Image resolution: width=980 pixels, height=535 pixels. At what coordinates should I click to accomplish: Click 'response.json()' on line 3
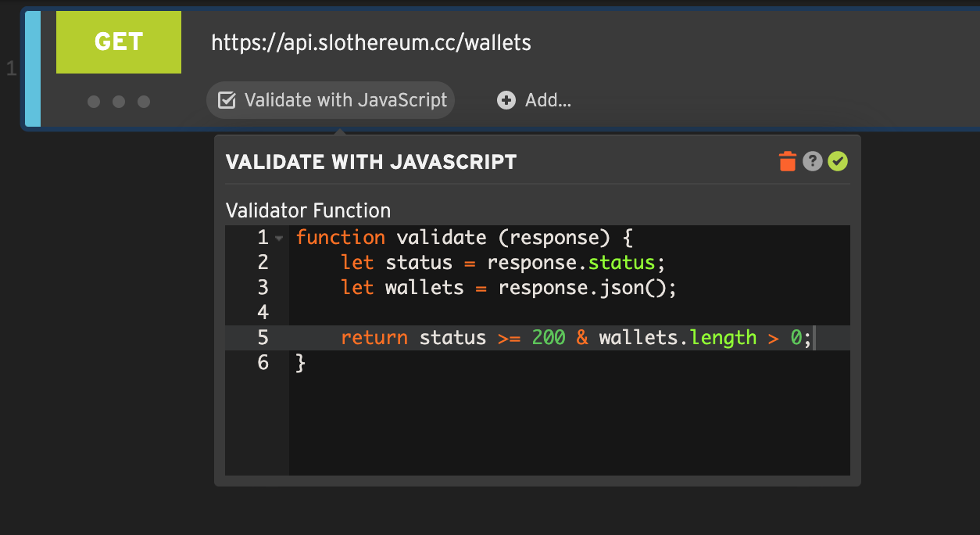click(x=584, y=288)
